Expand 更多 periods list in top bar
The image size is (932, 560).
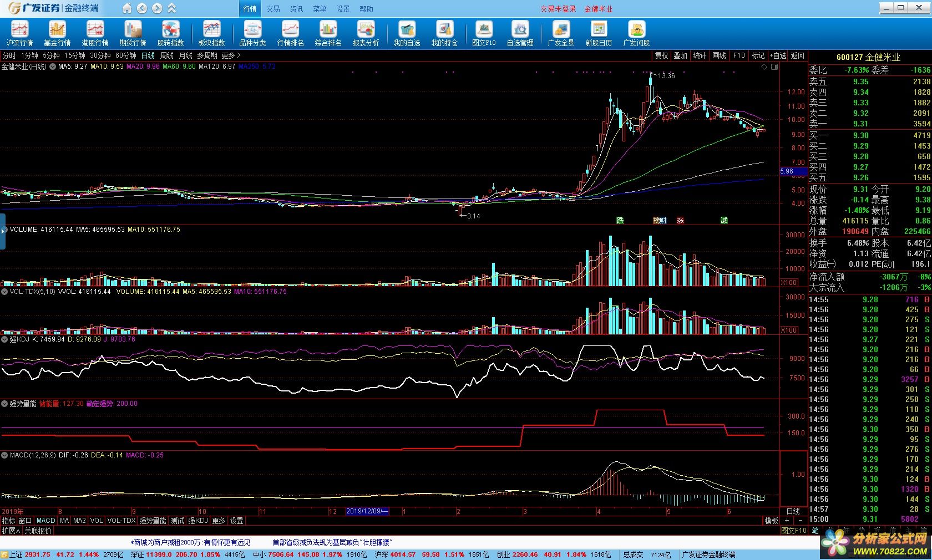click(231, 55)
